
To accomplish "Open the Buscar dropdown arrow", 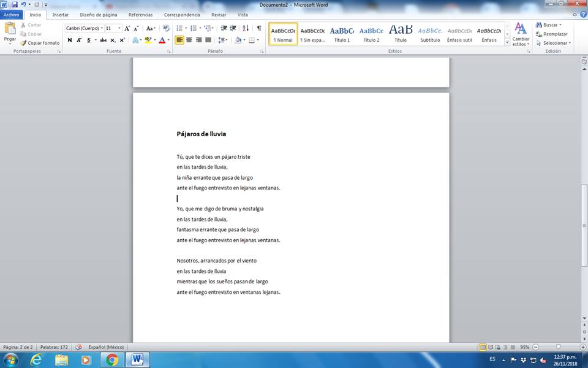I will pos(560,25).
